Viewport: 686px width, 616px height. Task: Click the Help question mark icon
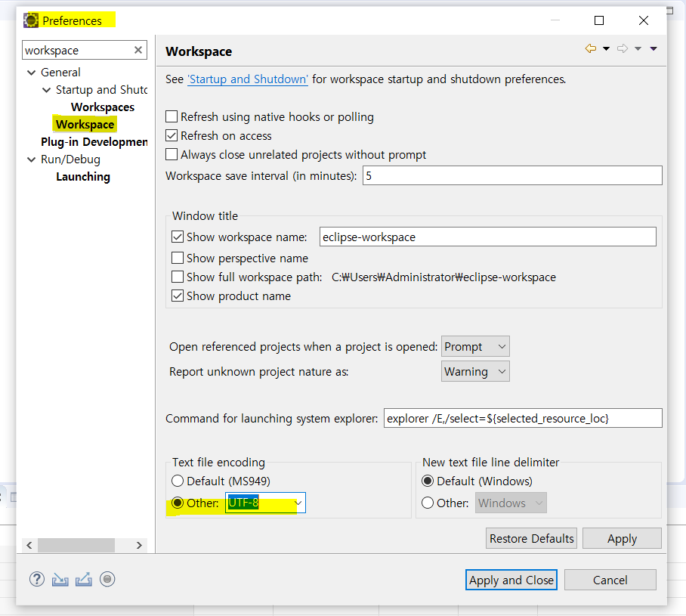(37, 579)
